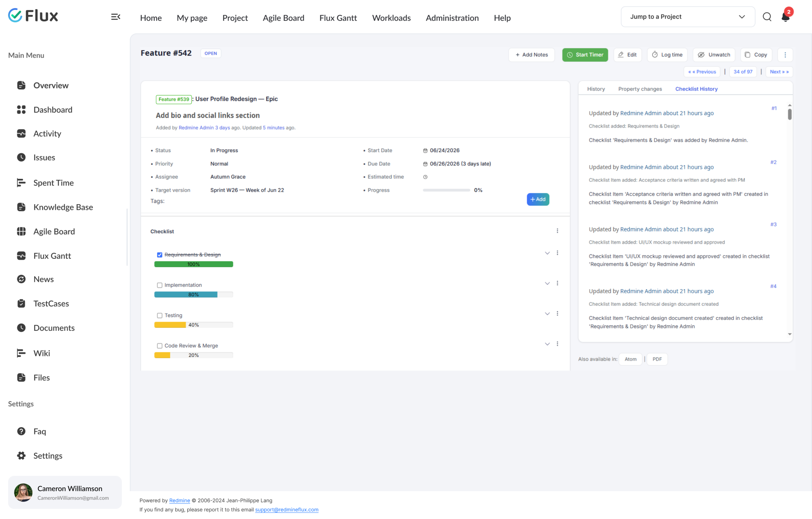Switch to the Property changes tab
This screenshot has height=519, width=812.
click(640, 89)
